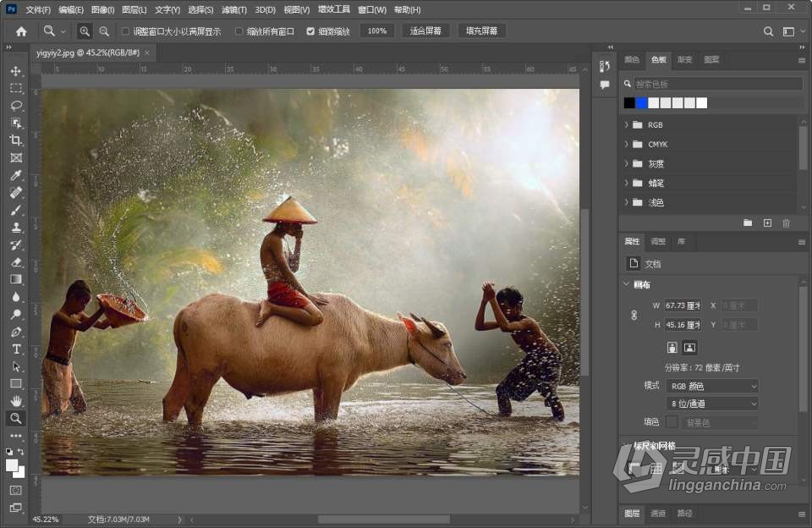This screenshot has height=528, width=812.
Task: Create a new swatch
Action: [767, 223]
